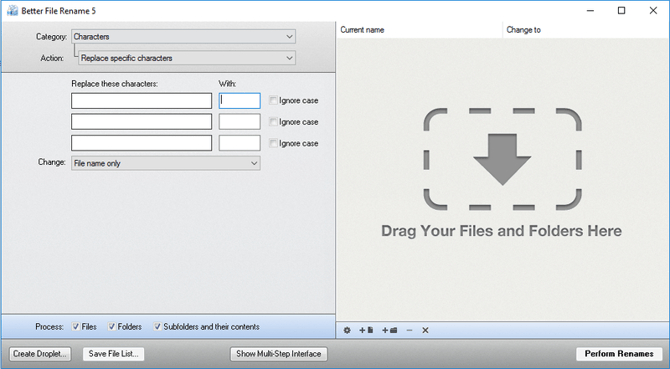Screen dimensions: 670x369
Task: Close the Better File Rename window
Action: [653, 11]
